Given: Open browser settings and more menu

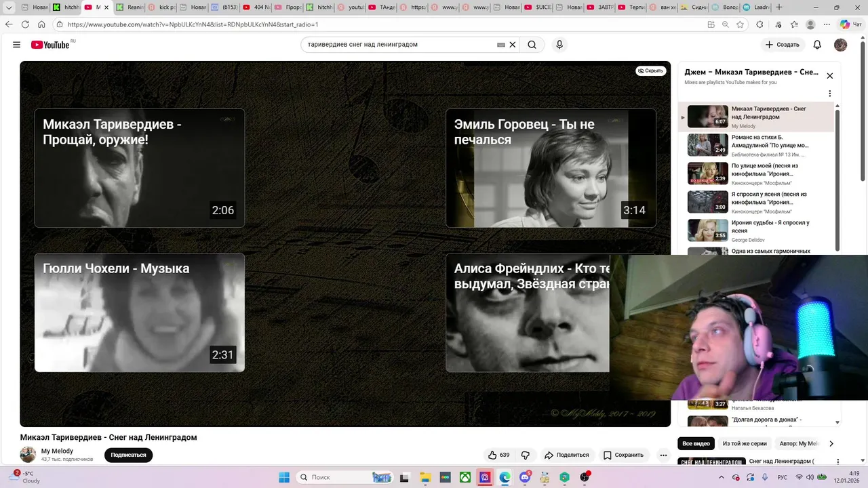Looking at the screenshot, I should pos(827,24).
